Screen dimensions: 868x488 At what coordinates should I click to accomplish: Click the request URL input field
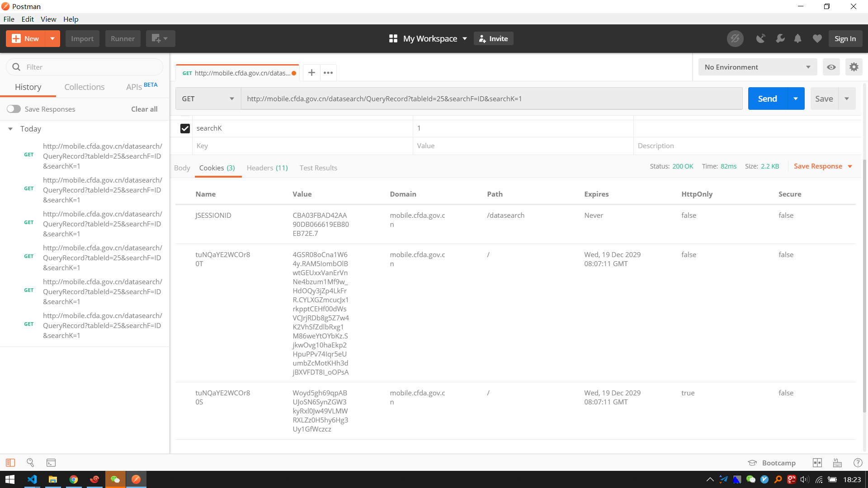[491, 99]
